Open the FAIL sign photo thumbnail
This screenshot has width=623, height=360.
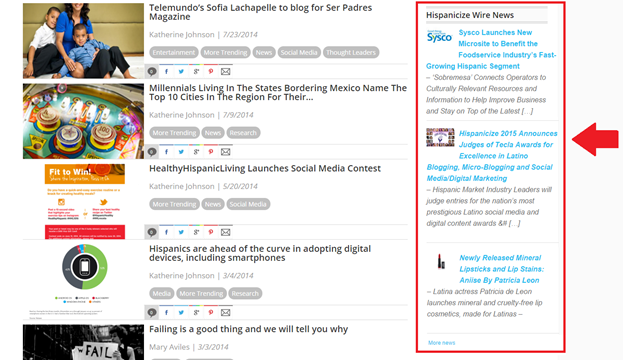[x=83, y=342]
